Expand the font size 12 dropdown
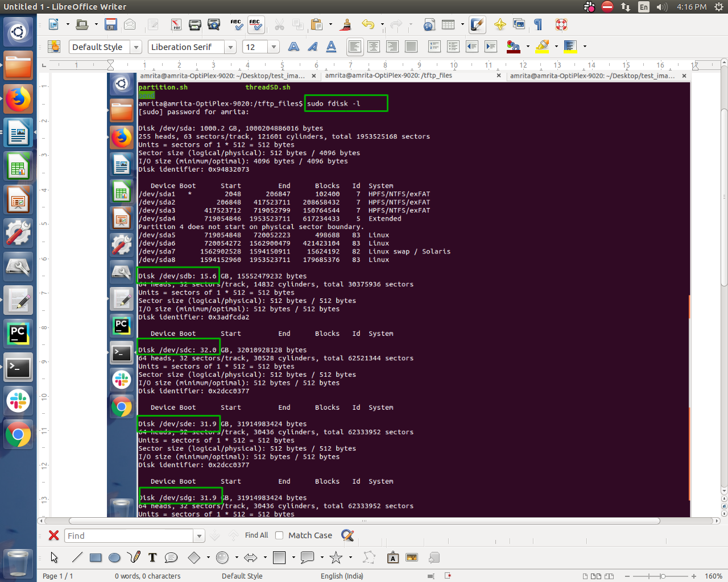Image resolution: width=728 pixels, height=582 pixels. pos(274,47)
